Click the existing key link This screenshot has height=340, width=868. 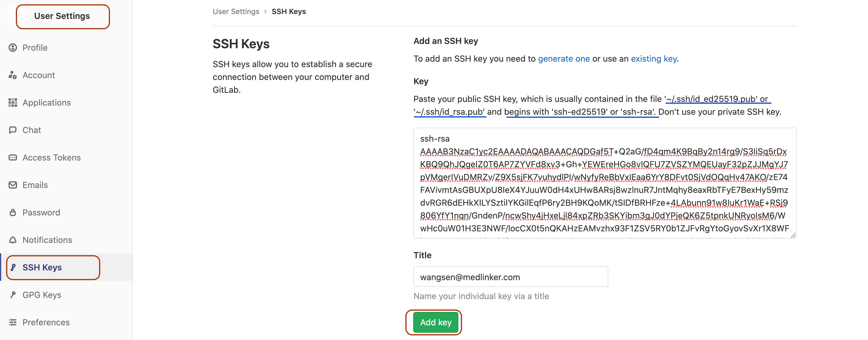pos(653,58)
